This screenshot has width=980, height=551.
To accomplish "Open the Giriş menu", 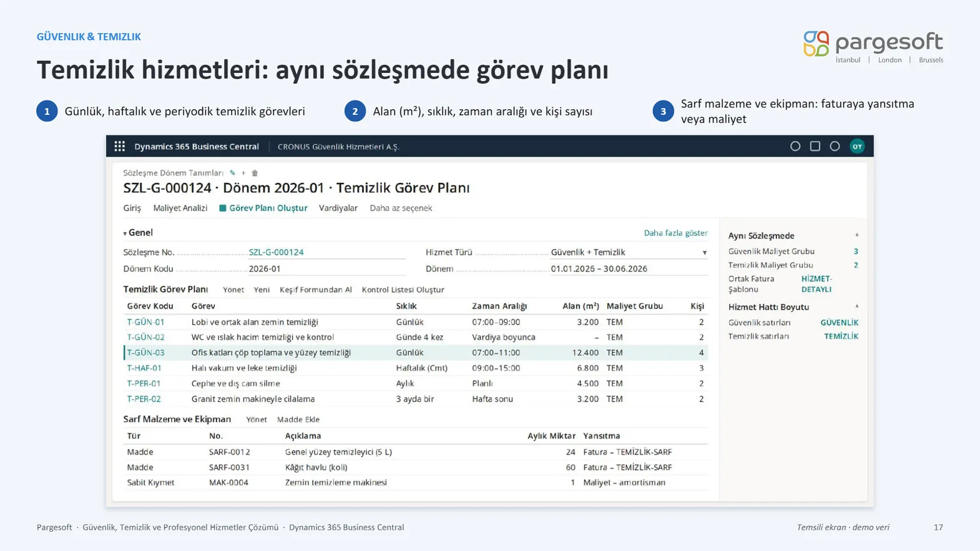I will (132, 208).
